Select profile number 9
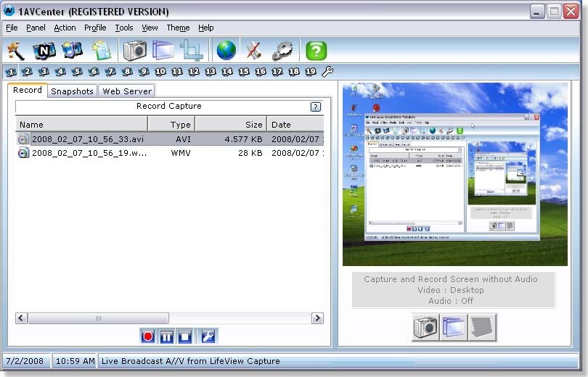Screen dimensions: 588x377 point(144,72)
